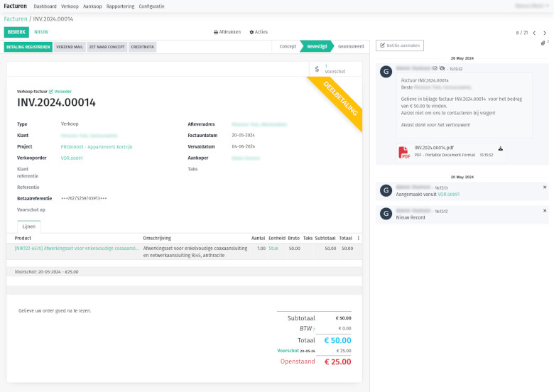
Task: Download the INV.2024.00014.pdf attachment
Action: [500, 148]
